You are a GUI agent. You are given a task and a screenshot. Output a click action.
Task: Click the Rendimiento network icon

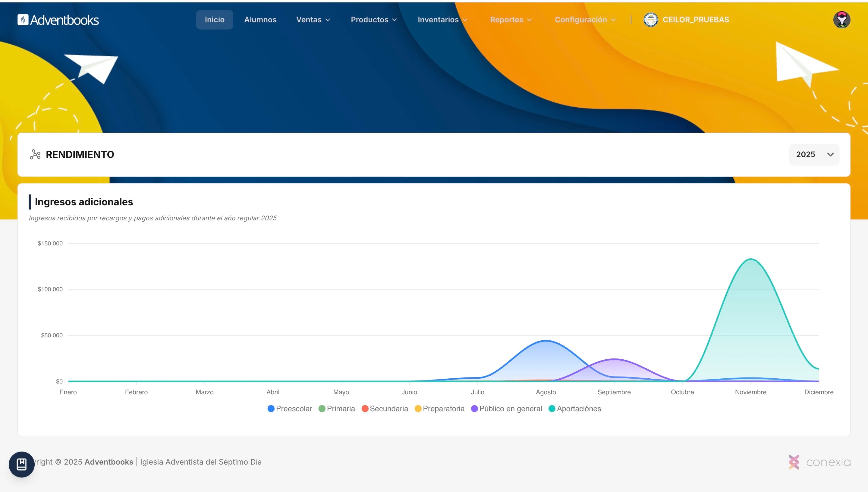coord(35,154)
